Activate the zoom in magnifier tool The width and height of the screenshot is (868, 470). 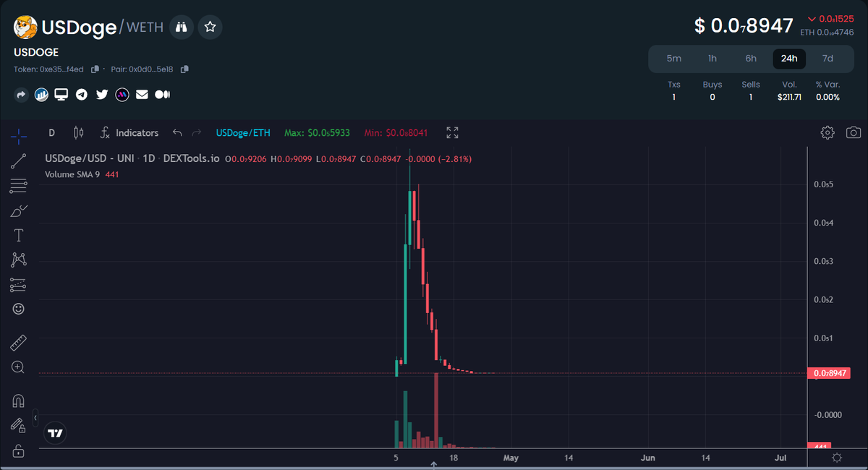click(x=19, y=367)
